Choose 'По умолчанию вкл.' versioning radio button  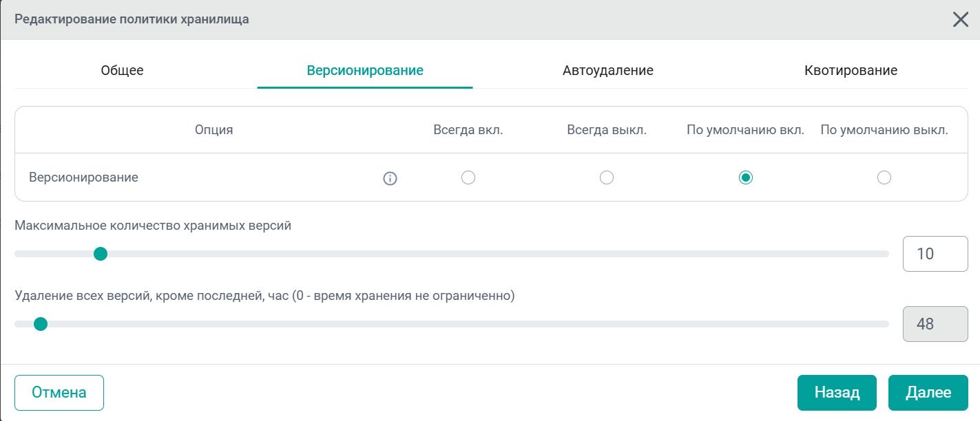point(745,178)
